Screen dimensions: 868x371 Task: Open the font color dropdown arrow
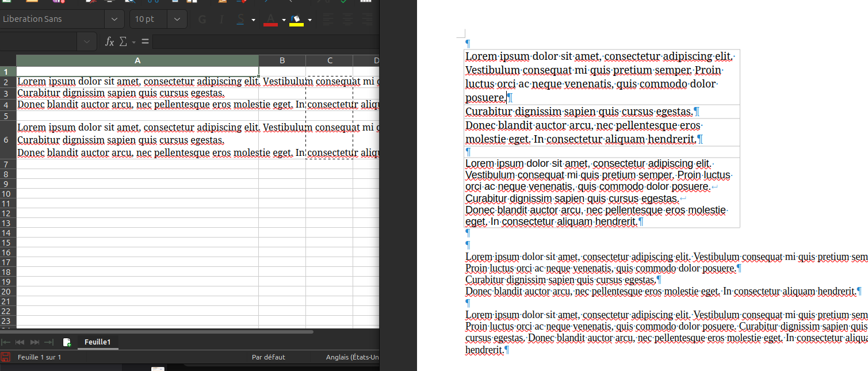pyautogui.click(x=284, y=20)
